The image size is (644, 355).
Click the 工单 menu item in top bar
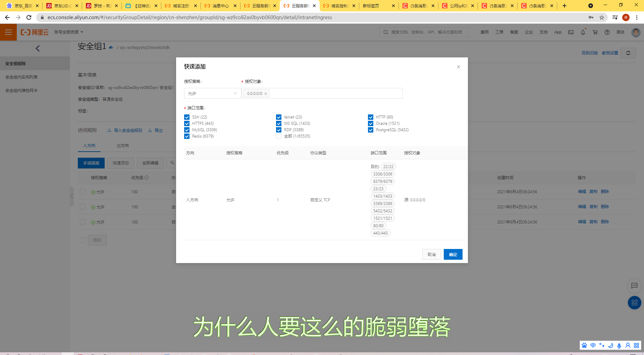499,32
